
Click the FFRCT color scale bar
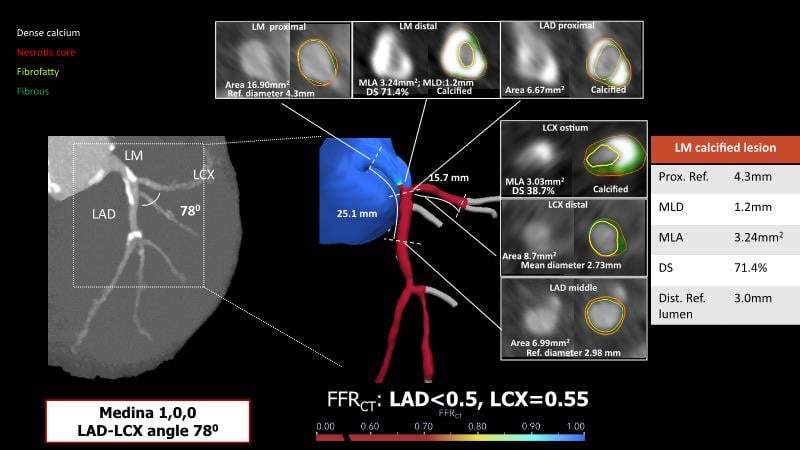[450, 435]
